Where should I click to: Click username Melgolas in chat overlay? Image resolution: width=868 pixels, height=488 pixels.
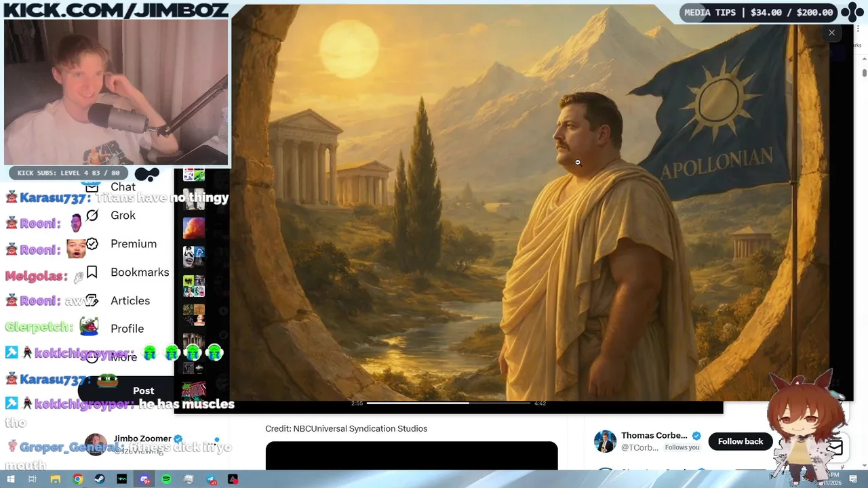click(x=37, y=276)
